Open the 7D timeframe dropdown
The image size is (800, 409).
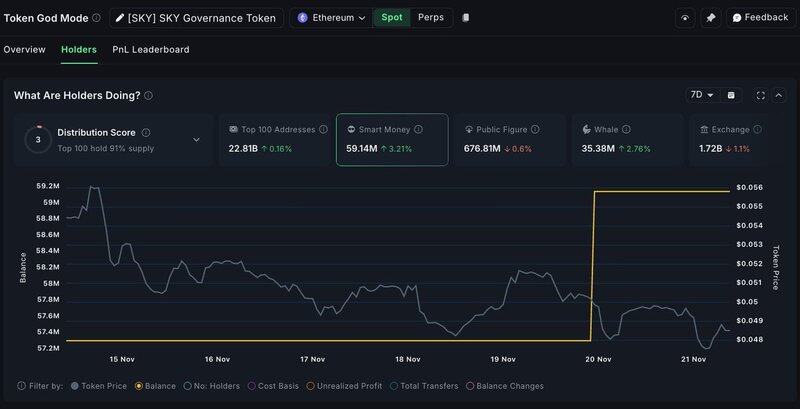pyautogui.click(x=702, y=95)
